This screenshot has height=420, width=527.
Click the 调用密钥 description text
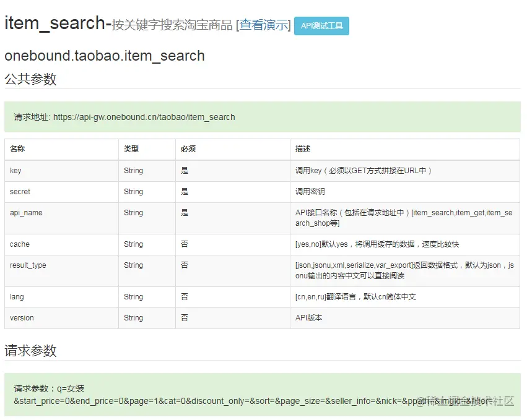[310, 192]
